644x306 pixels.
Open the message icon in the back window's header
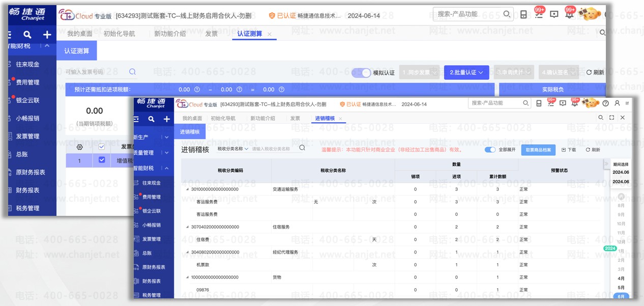(554, 14)
